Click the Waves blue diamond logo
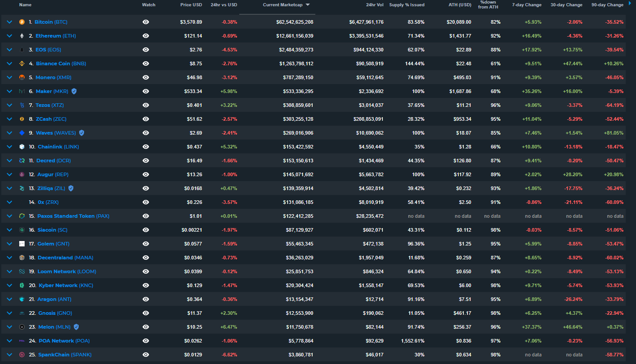 [x=22, y=133]
